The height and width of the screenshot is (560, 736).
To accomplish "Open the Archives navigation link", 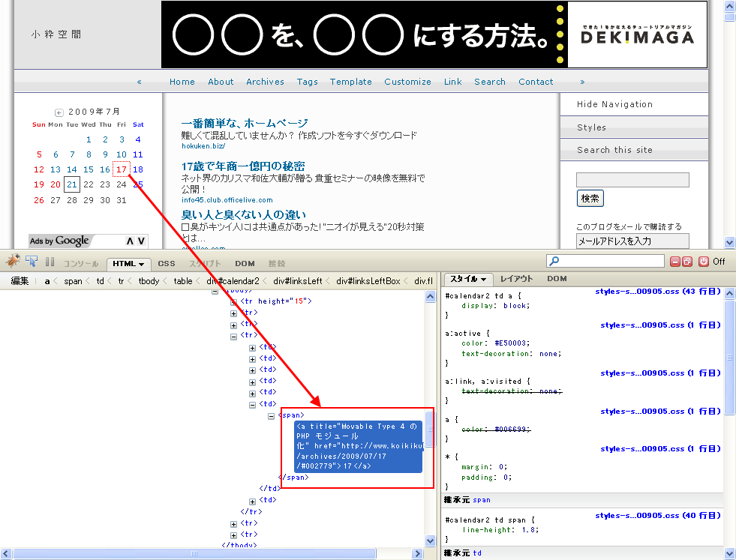I will pyautogui.click(x=265, y=82).
